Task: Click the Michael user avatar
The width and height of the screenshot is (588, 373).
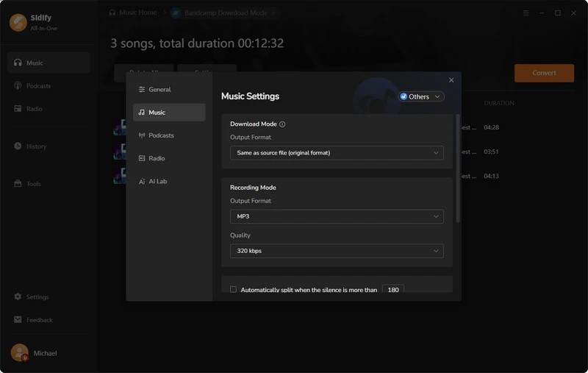Action: 19,352
